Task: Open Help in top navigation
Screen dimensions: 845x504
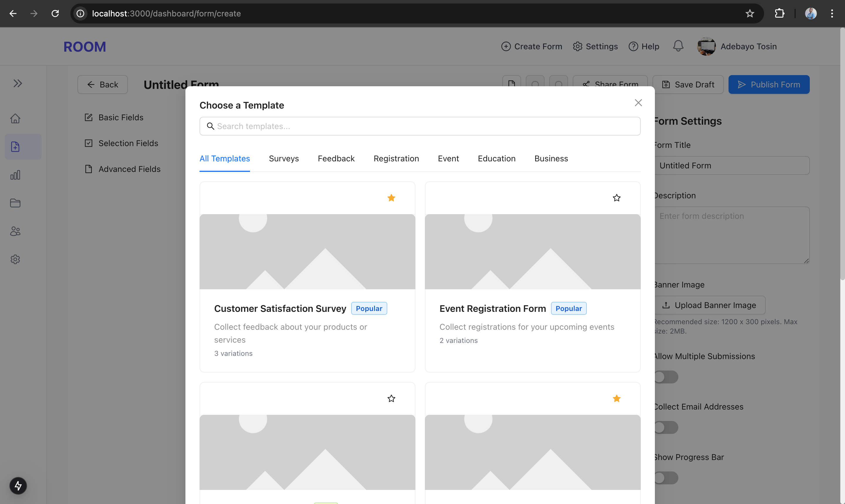Action: pos(644,46)
